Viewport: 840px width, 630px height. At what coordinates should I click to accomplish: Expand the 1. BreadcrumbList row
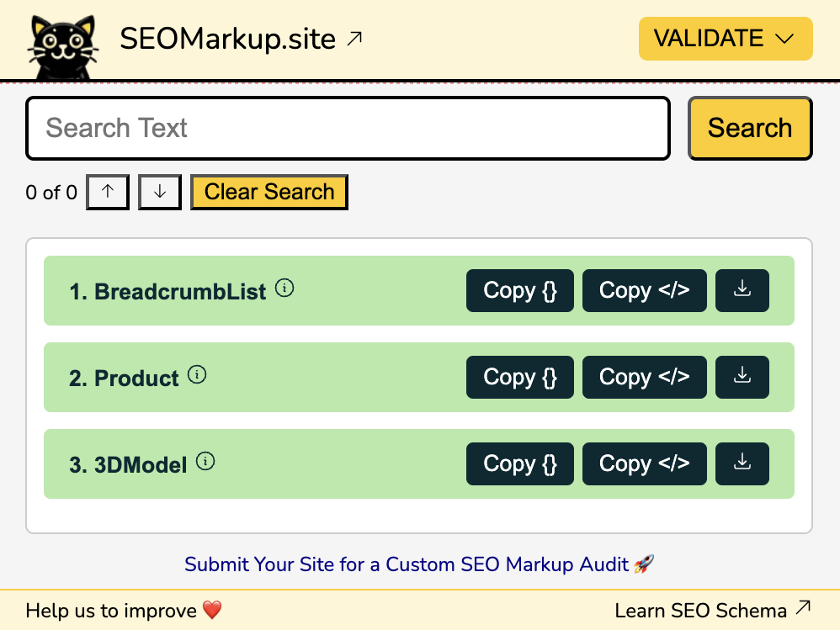[419, 291]
